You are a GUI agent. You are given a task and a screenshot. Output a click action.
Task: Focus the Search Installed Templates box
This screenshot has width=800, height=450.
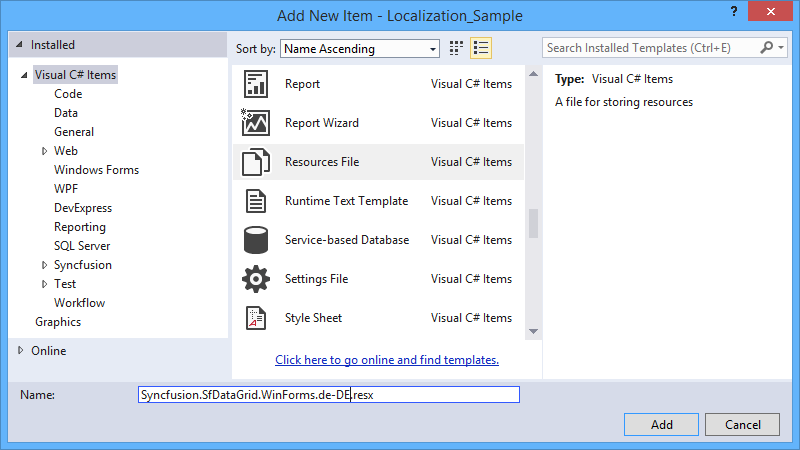click(x=651, y=48)
